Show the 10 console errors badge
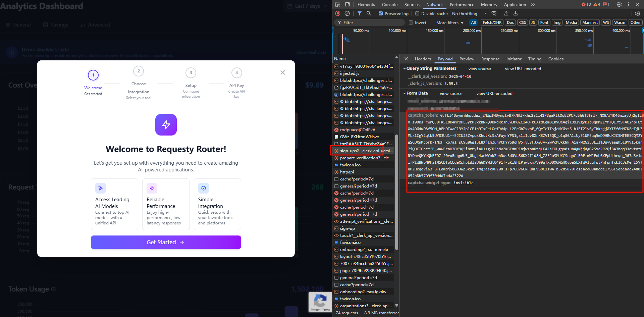Viewport: 644px width, 317px height. (x=586, y=4)
